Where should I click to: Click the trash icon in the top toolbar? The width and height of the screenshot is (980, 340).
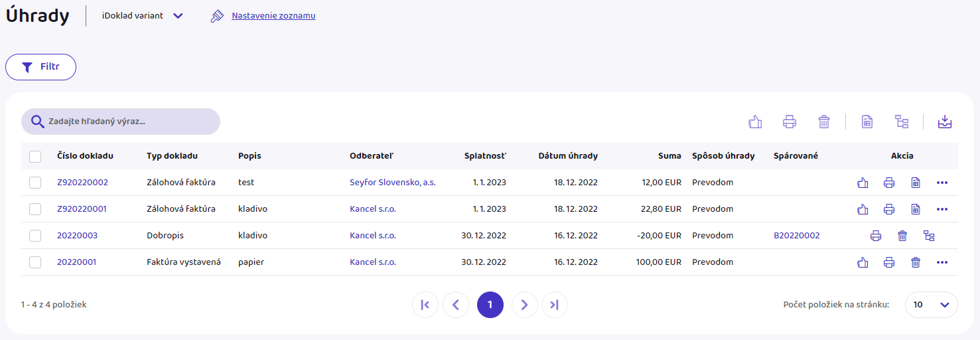(x=823, y=122)
